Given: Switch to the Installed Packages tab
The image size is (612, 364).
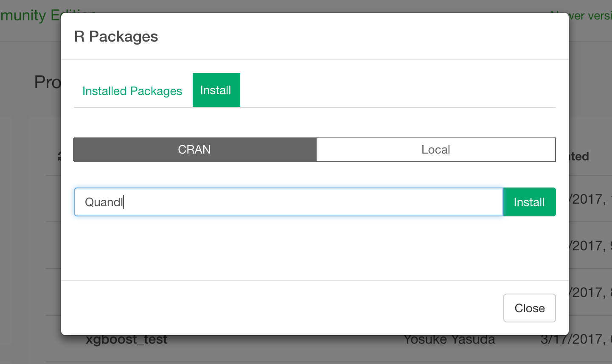Looking at the screenshot, I should (x=132, y=91).
